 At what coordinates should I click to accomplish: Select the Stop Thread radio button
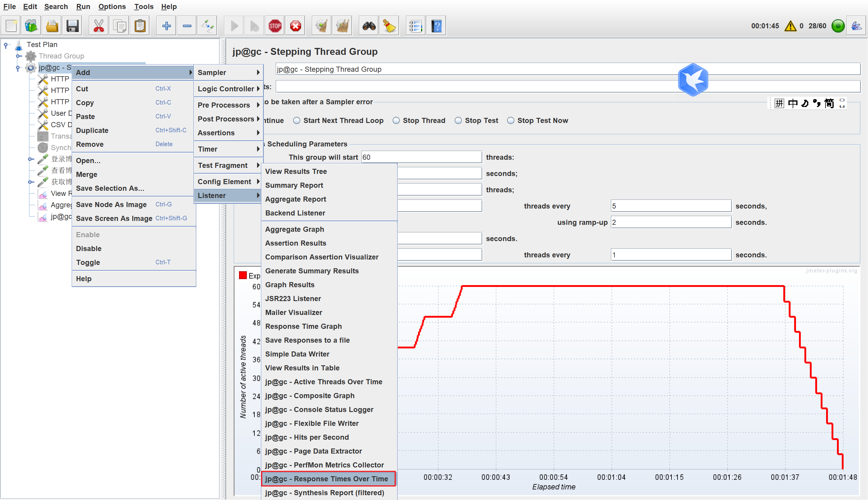(x=396, y=121)
